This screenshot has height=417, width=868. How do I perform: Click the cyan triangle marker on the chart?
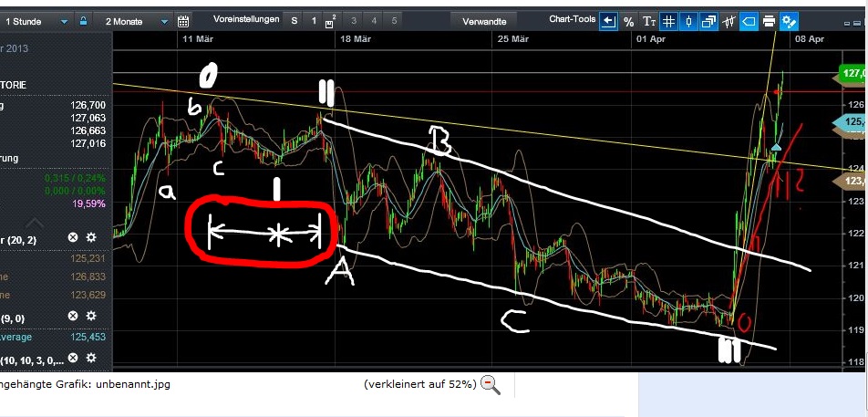(777, 147)
